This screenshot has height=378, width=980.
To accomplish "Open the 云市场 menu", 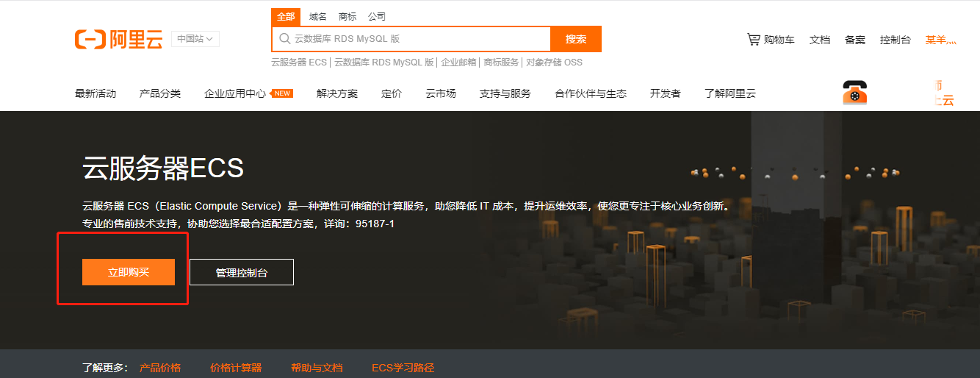I will tap(441, 93).
